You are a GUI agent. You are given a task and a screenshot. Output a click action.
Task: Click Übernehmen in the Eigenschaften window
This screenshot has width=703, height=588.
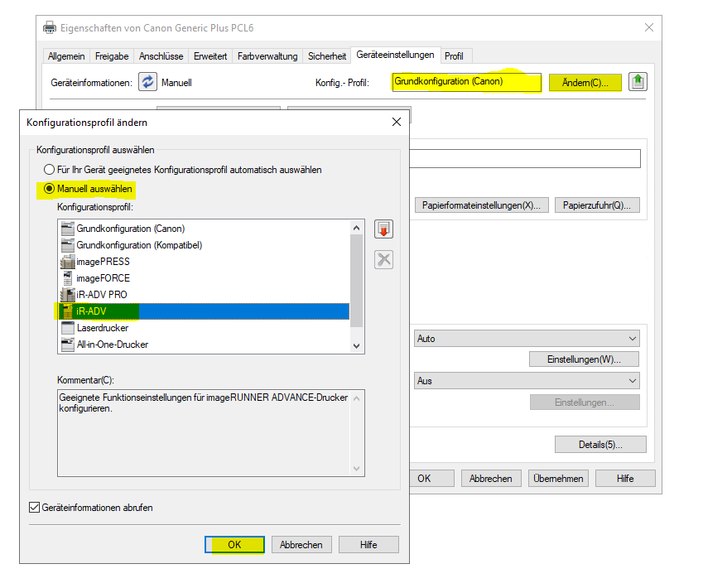tap(558, 479)
